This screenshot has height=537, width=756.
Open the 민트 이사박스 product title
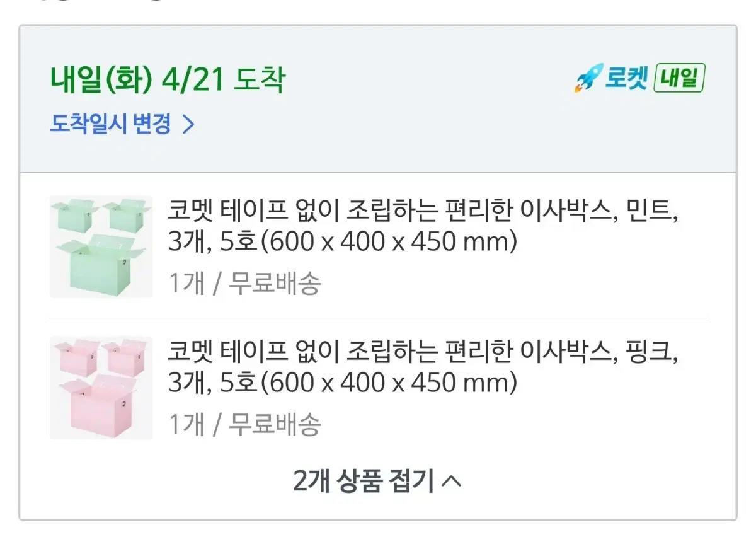(424, 225)
